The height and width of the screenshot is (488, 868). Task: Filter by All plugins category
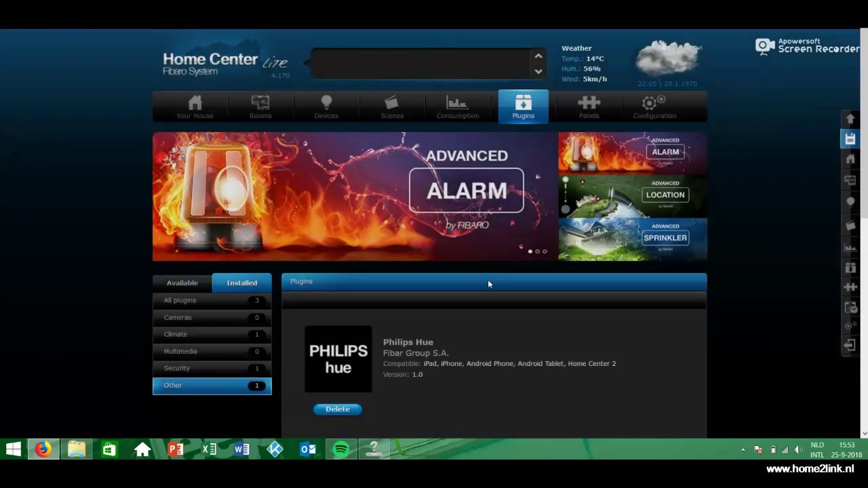click(212, 300)
